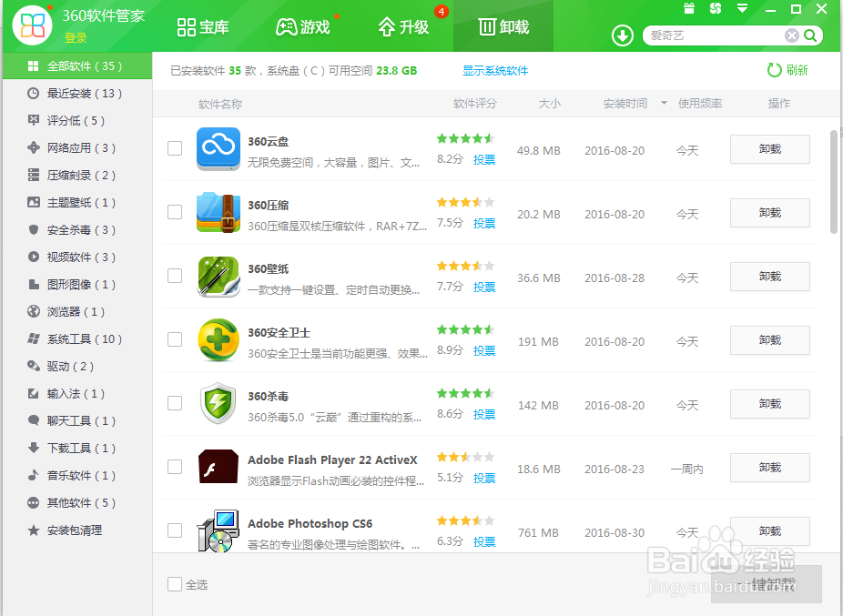Uninstall 360安全卫士 with its 卸载 button

click(770, 340)
